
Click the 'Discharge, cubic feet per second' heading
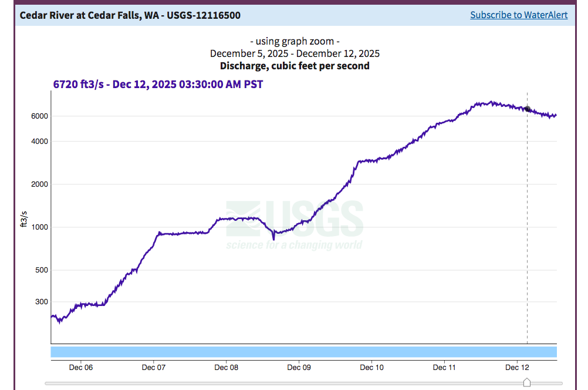click(295, 66)
